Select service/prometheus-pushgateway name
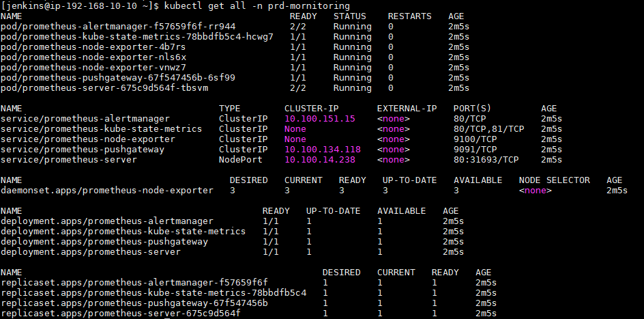The width and height of the screenshot is (644, 319). [x=83, y=150]
